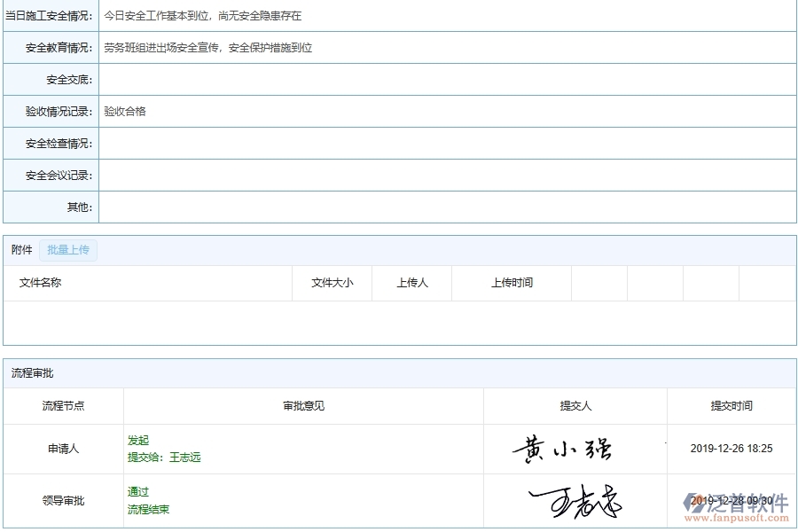This screenshot has width=798, height=532.
Task: Click the 上传时间 column header
Action: [512, 283]
